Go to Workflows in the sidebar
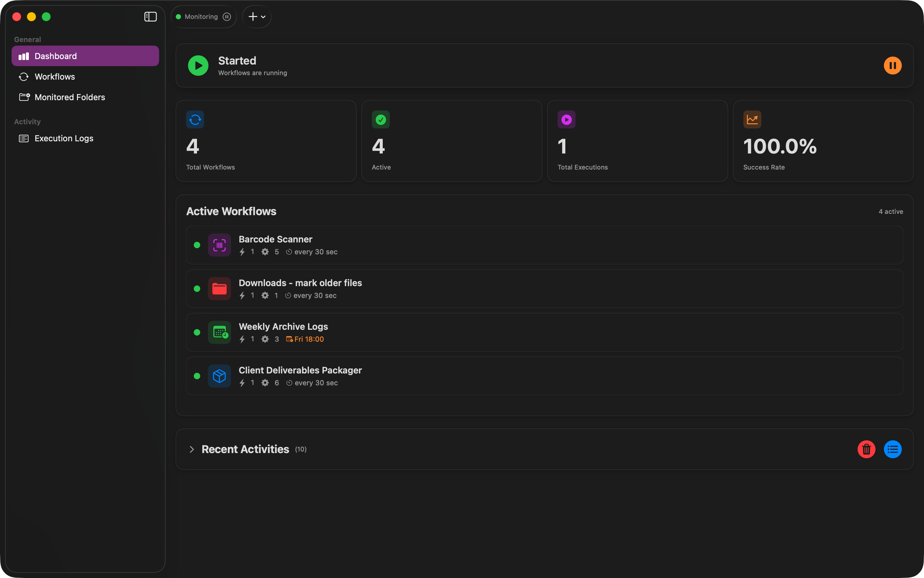 click(x=85, y=76)
